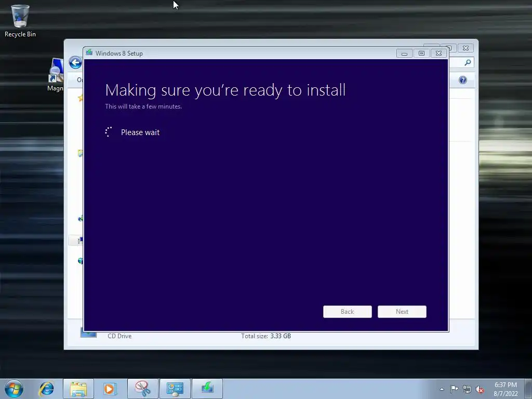Click the muted volume tray icon
532x399 pixels.
coord(480,389)
